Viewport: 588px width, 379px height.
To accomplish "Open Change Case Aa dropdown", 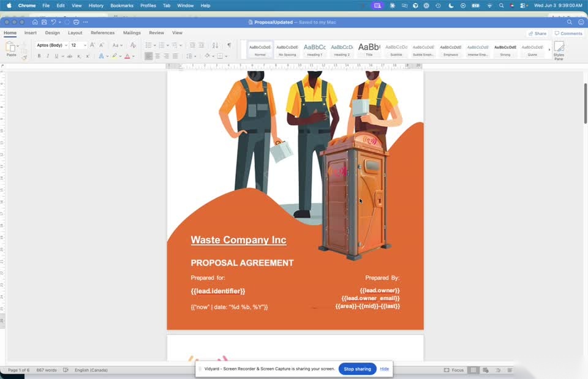I will click(x=118, y=45).
